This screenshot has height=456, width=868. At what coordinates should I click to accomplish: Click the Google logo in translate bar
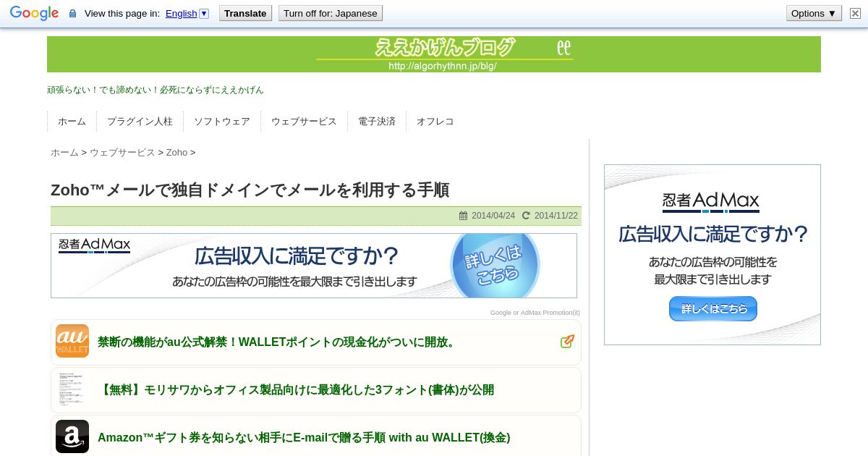34,13
